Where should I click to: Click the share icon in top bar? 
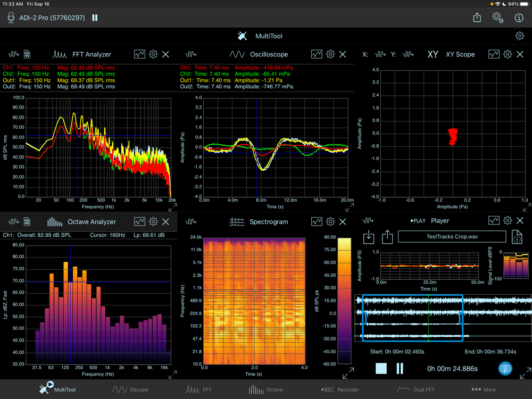[477, 18]
